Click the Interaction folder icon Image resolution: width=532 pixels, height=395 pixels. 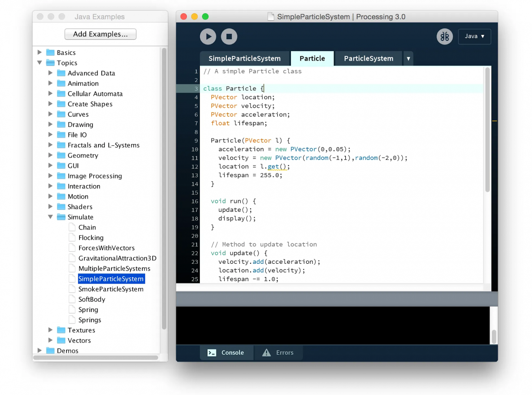coord(61,186)
